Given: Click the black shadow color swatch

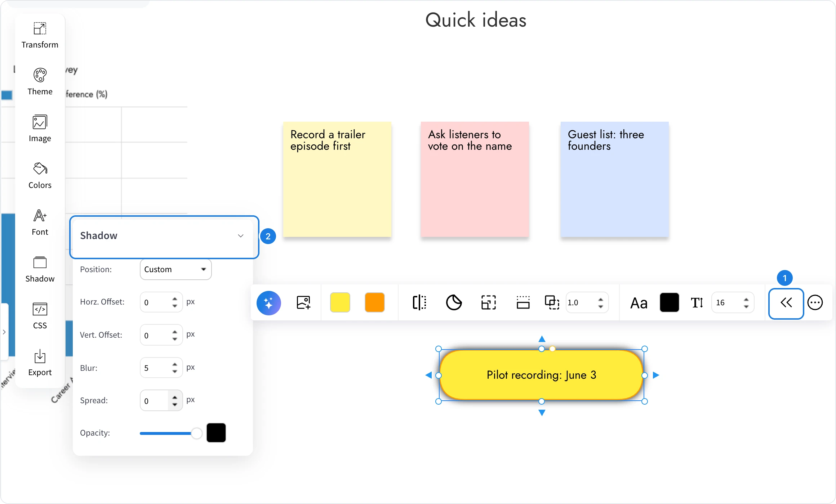Looking at the screenshot, I should [x=216, y=433].
